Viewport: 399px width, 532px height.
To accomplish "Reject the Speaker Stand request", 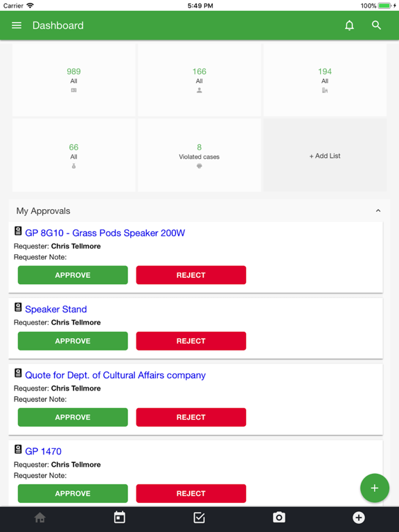I will [x=191, y=341].
